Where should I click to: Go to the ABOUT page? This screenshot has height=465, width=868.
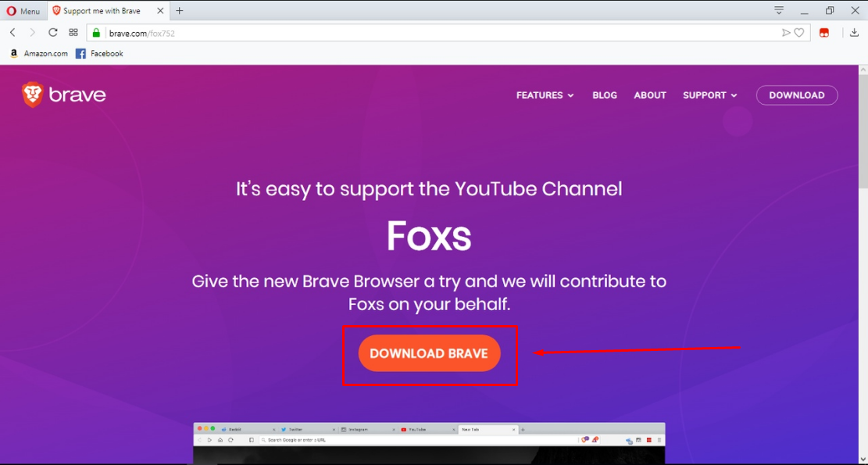650,95
